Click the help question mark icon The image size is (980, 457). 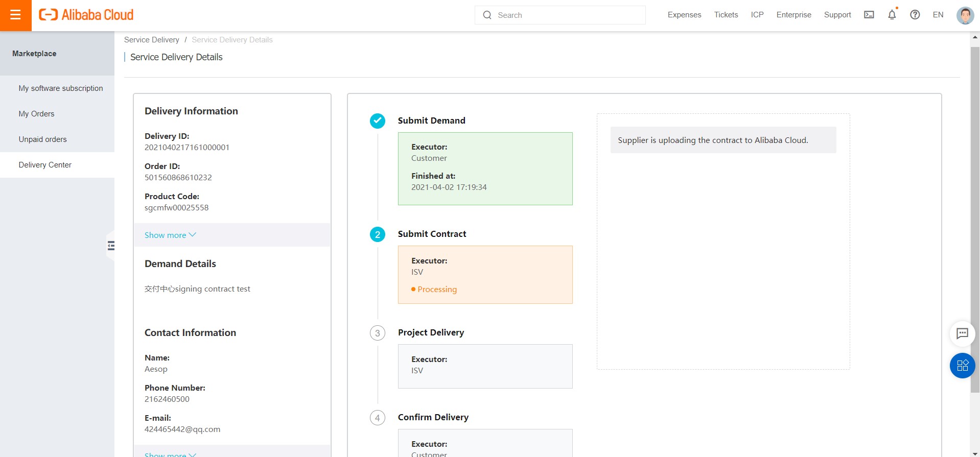point(915,15)
